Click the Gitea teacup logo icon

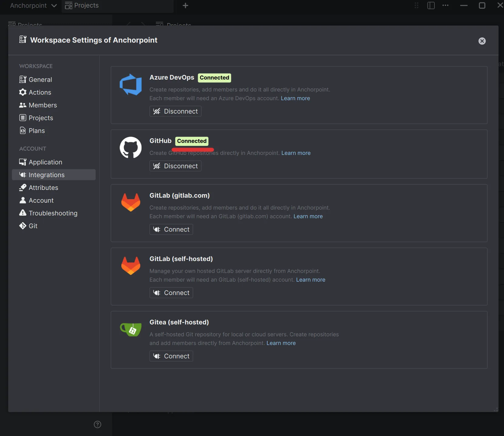pyautogui.click(x=130, y=329)
